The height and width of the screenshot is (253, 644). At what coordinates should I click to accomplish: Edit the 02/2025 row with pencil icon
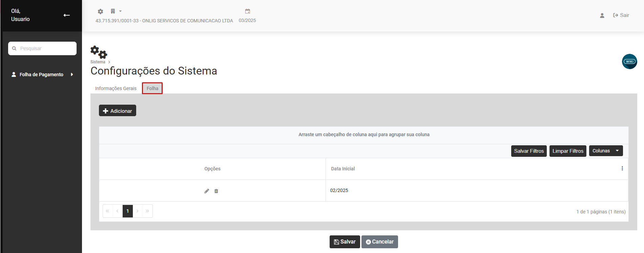pyautogui.click(x=207, y=191)
